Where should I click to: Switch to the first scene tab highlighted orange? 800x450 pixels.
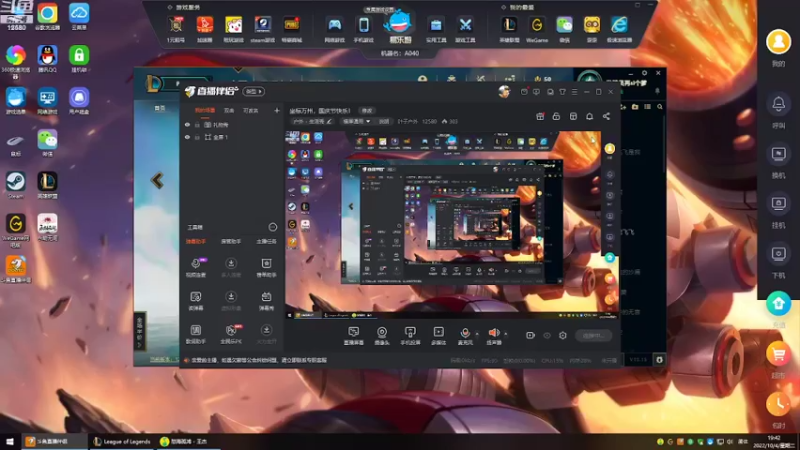tap(205, 110)
